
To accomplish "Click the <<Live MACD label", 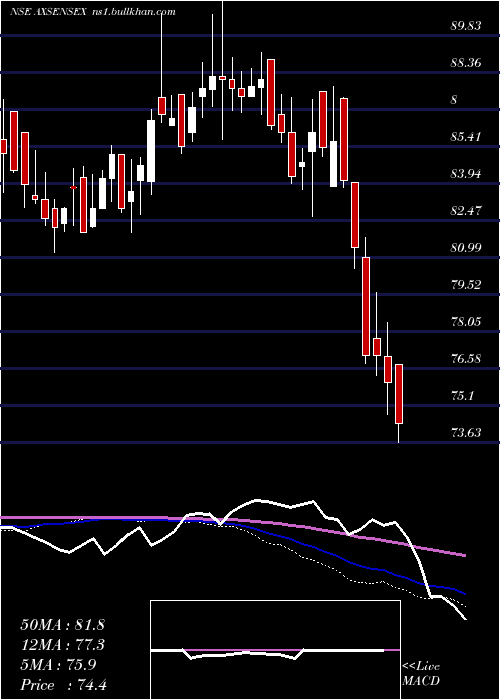I will click(421, 674).
